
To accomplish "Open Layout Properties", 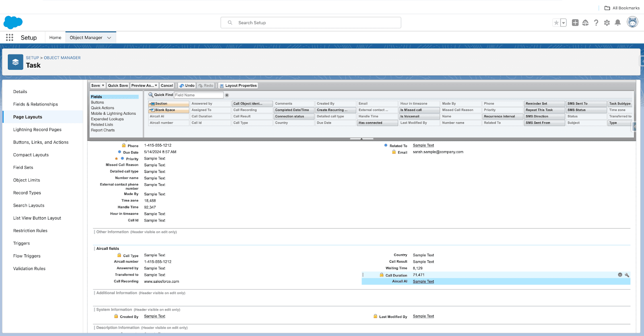I will 238,85.
